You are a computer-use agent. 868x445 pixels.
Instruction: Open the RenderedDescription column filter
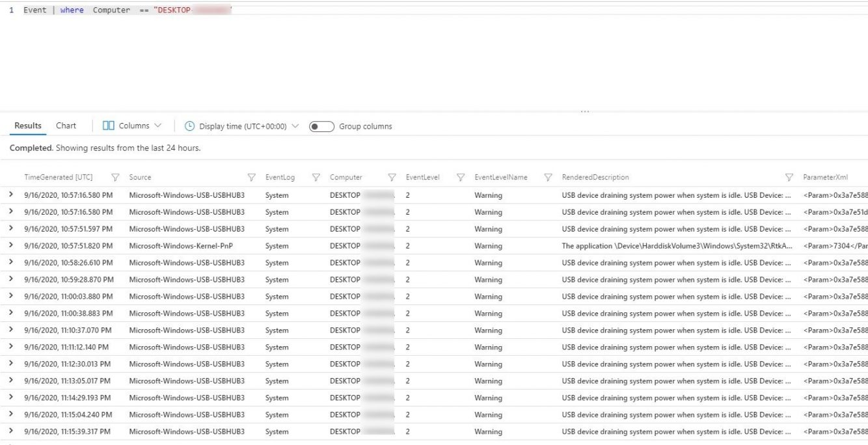pos(789,177)
